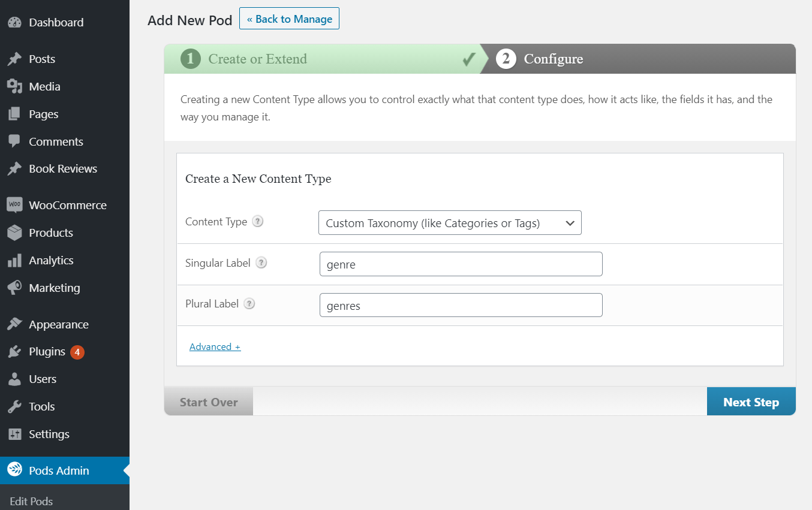Click the Singular Label input field
Viewport: 812px width, 510px height.
click(x=461, y=264)
